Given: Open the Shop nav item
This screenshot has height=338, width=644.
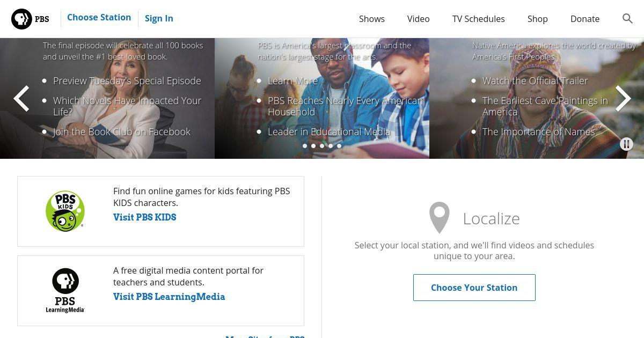Looking at the screenshot, I should pos(538,19).
